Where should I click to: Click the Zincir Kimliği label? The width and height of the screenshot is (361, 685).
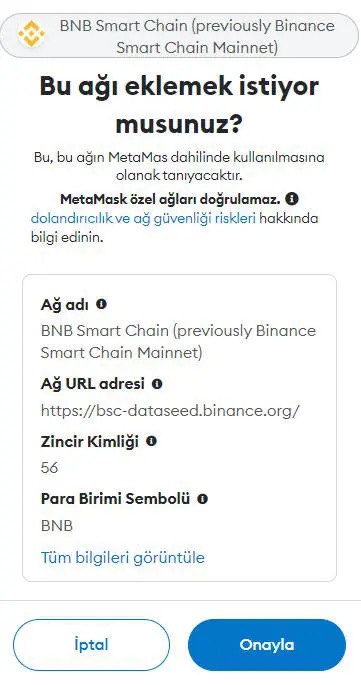click(x=90, y=441)
